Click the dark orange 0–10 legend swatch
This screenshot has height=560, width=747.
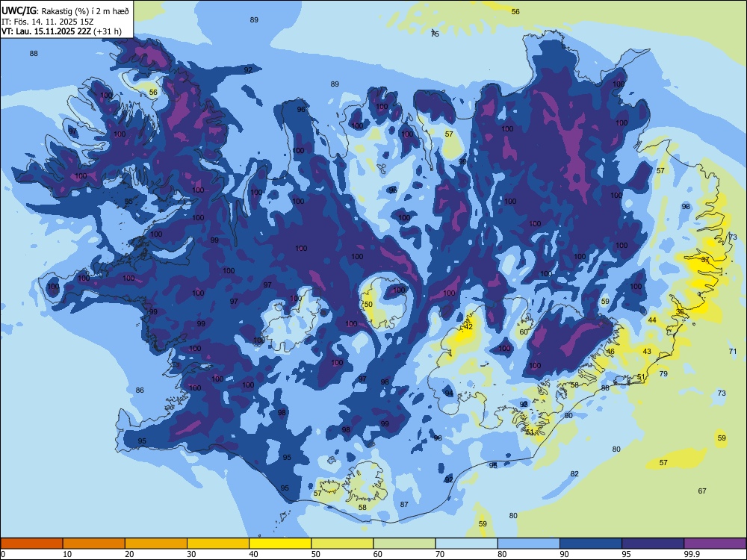point(31,544)
